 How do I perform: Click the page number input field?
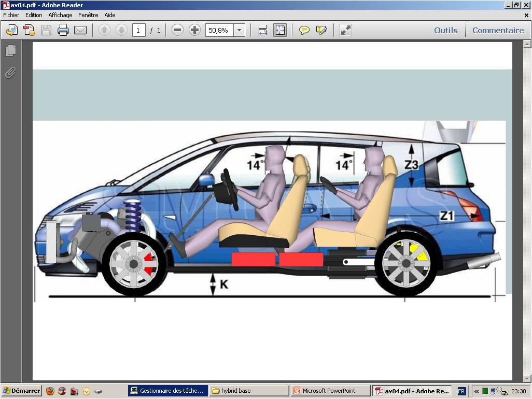click(x=138, y=30)
